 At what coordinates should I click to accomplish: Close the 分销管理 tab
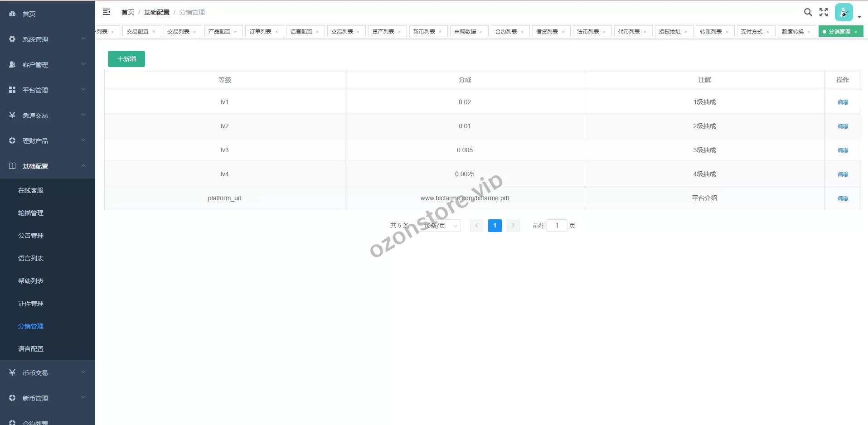[x=856, y=32]
